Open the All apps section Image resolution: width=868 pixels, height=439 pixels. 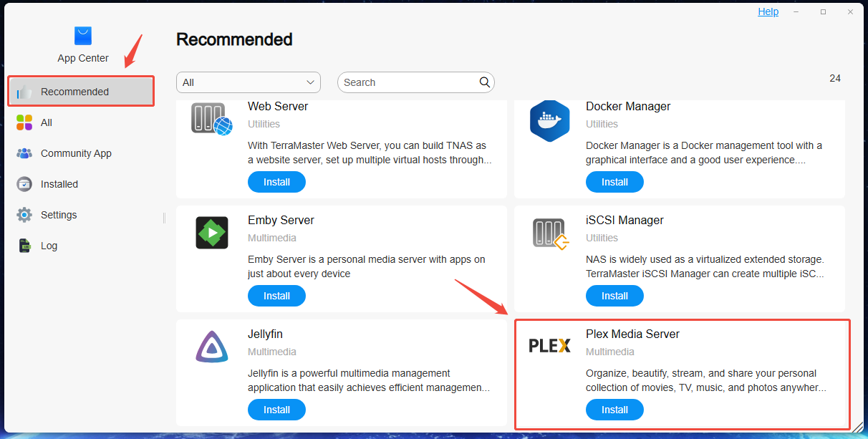[x=81, y=122]
